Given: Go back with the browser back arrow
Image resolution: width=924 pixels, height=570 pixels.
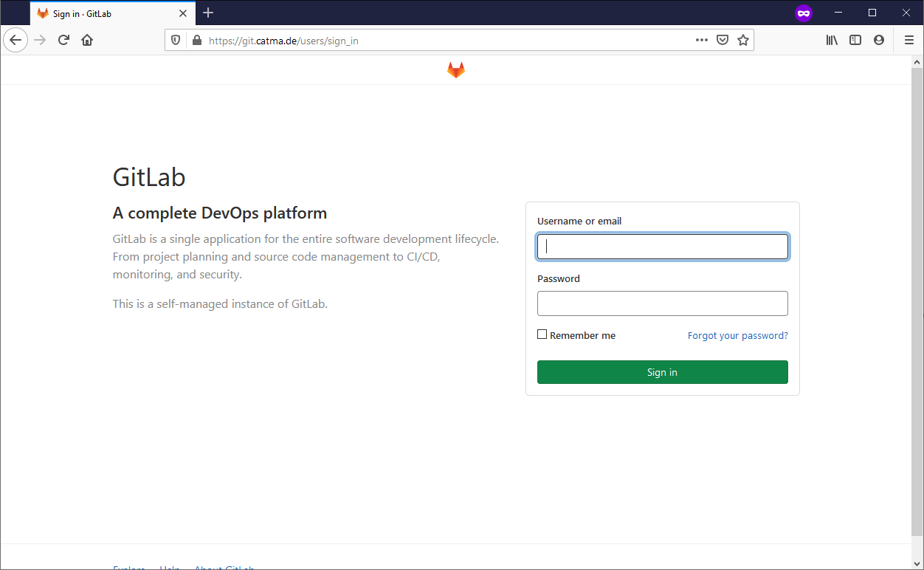Looking at the screenshot, I should (x=15, y=40).
